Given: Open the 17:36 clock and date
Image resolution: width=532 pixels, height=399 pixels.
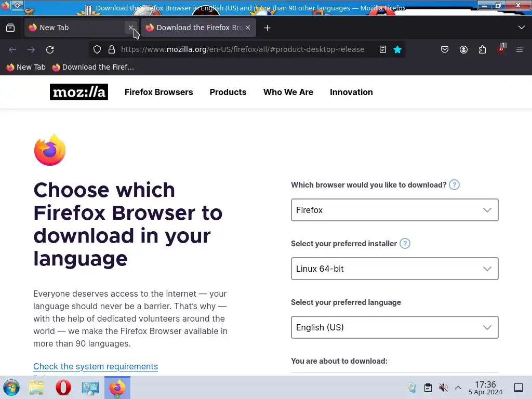Looking at the screenshot, I should (x=485, y=388).
